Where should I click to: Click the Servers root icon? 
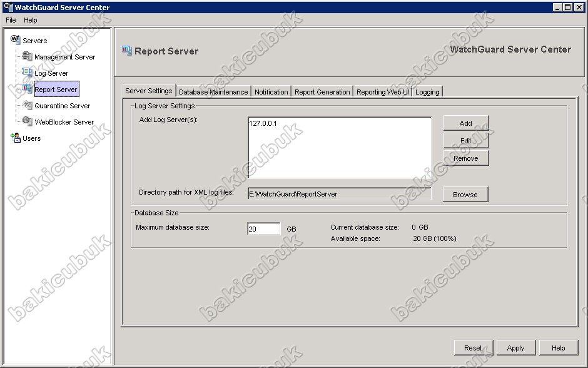click(x=16, y=39)
